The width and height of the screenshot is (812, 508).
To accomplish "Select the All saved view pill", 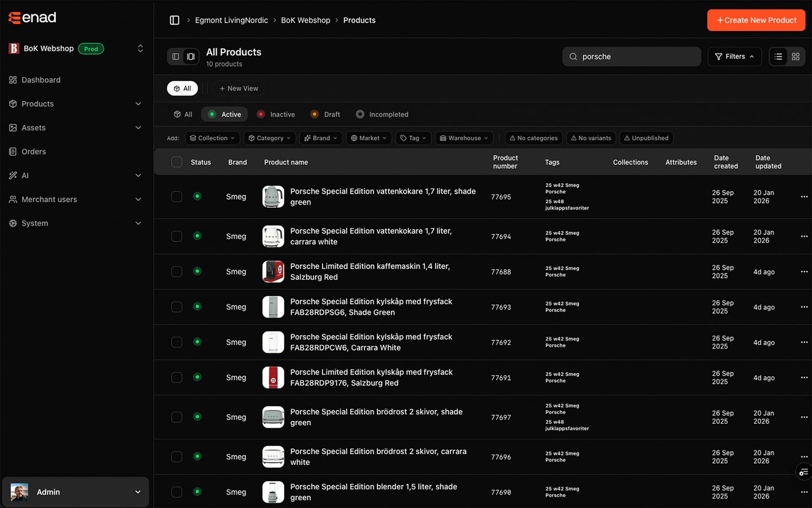I will pyautogui.click(x=182, y=88).
